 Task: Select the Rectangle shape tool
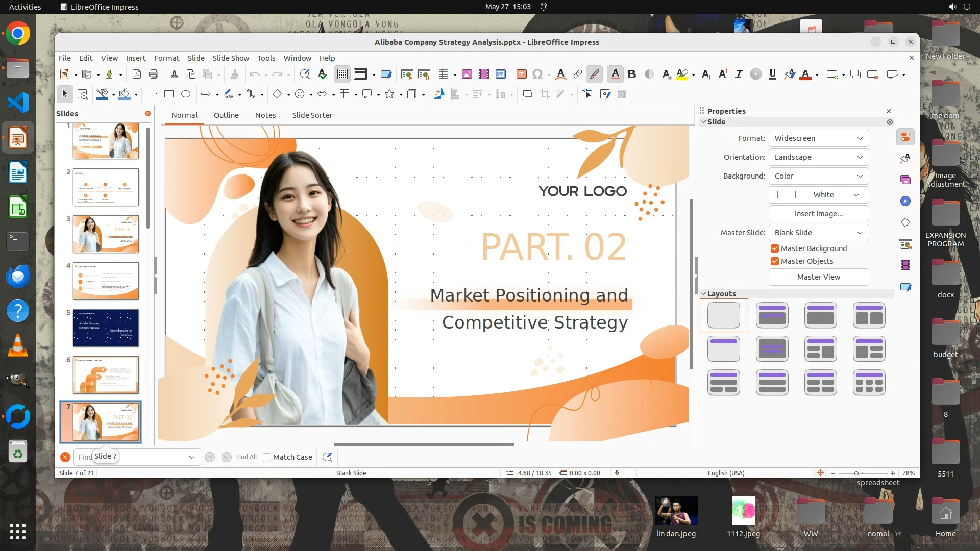(169, 94)
